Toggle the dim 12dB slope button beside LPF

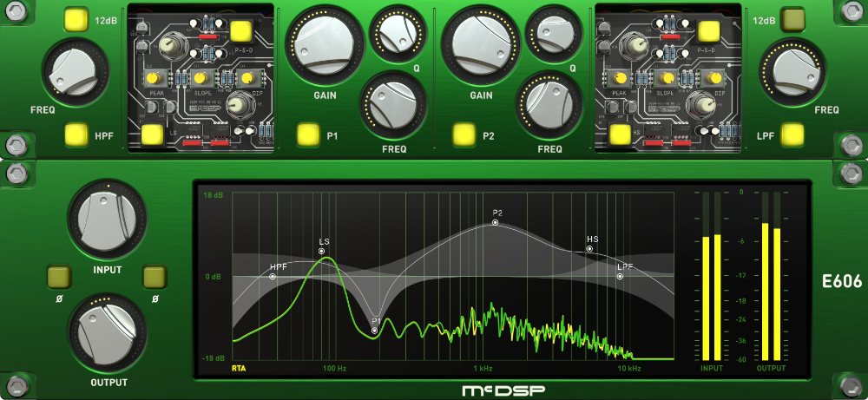pos(793,20)
